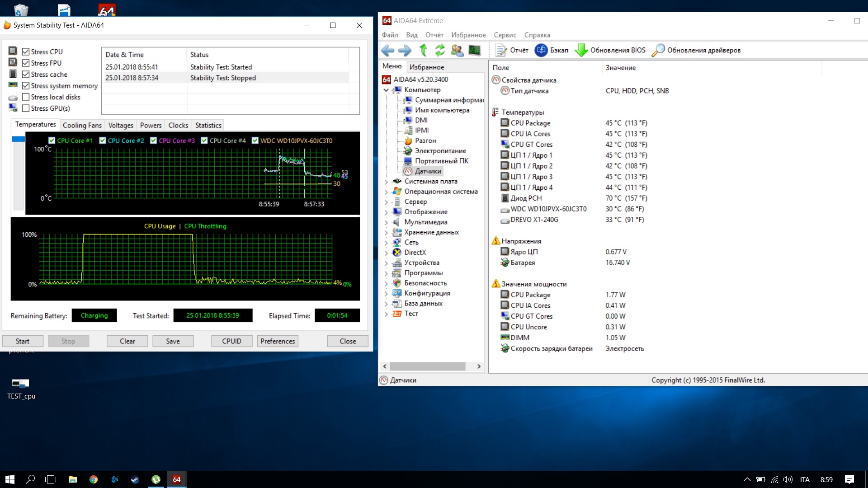
Task: Open the Steam taskbar icon
Action: click(x=135, y=479)
